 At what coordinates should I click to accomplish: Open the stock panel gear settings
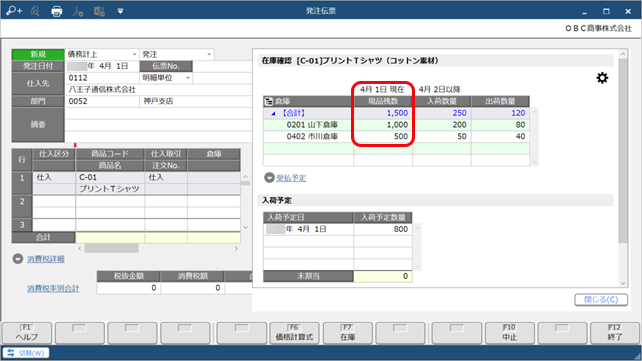pyautogui.click(x=602, y=78)
